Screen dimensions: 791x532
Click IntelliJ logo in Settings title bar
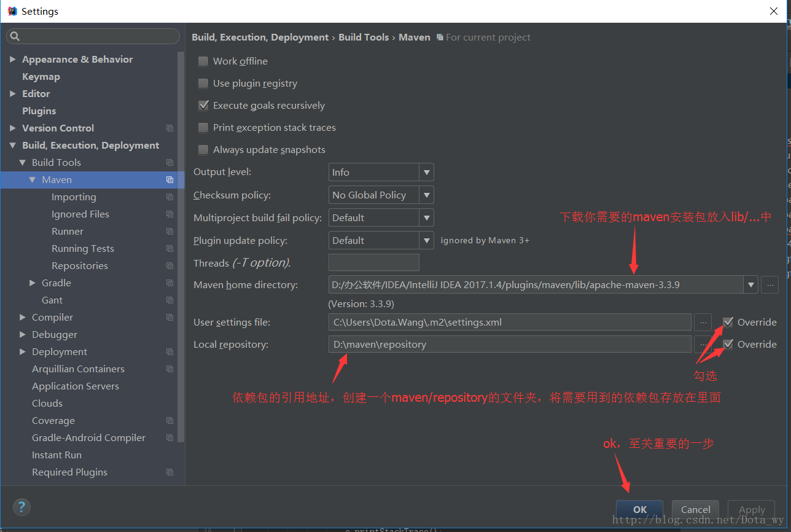point(12,11)
